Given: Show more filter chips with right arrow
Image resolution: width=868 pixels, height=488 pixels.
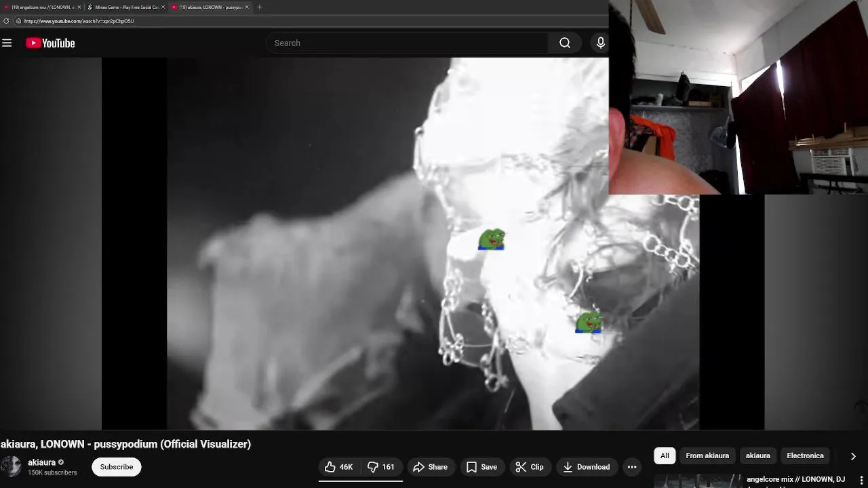Looking at the screenshot, I should coord(852,456).
